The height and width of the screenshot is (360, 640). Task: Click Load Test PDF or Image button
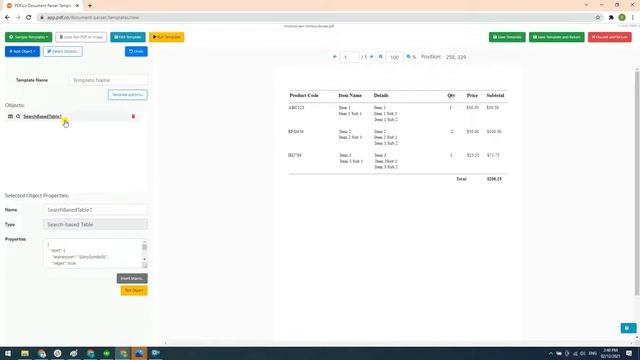coord(81,37)
